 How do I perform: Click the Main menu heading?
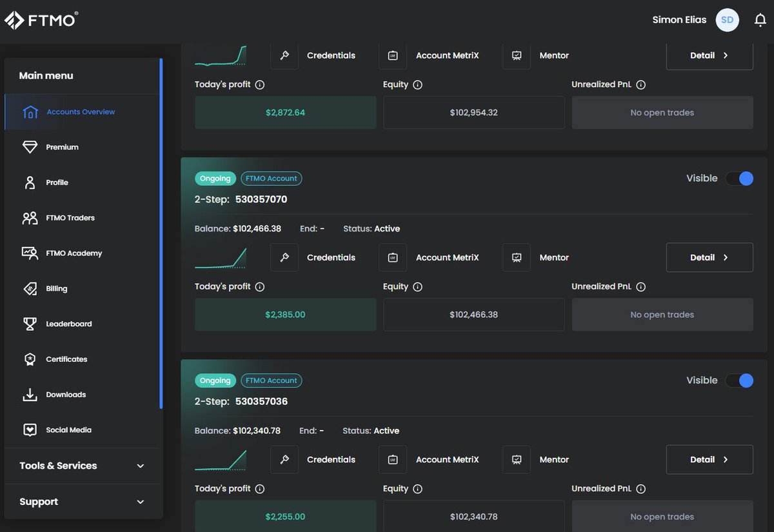point(46,75)
